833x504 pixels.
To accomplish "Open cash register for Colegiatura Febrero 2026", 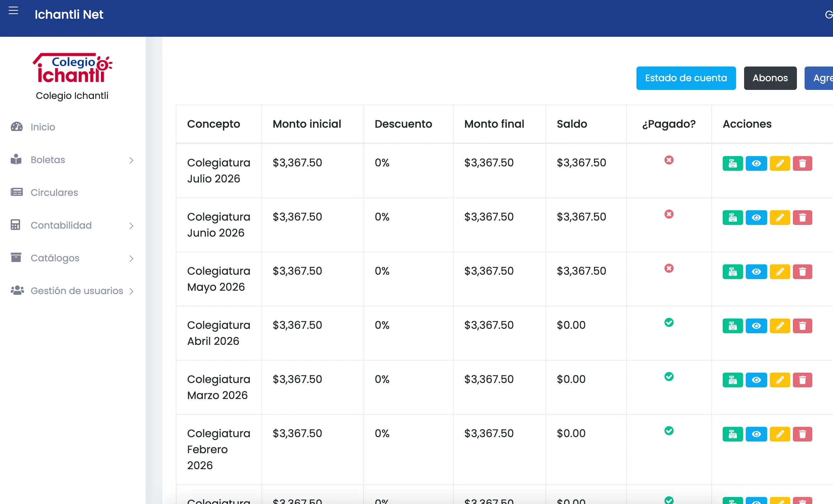I will pyautogui.click(x=733, y=434).
